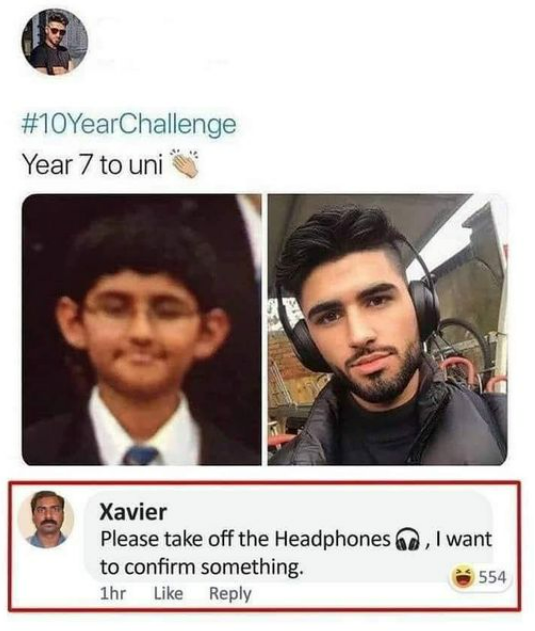The image size is (535, 631).
Task: Click 'Please take off the Headphones' text
Action: (x=246, y=539)
